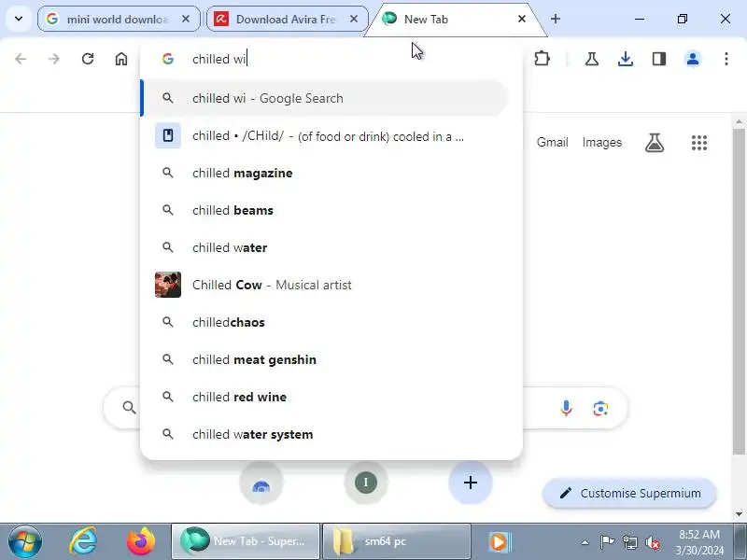Close the New Tab tab
The height and width of the screenshot is (560, 747).
click(522, 19)
